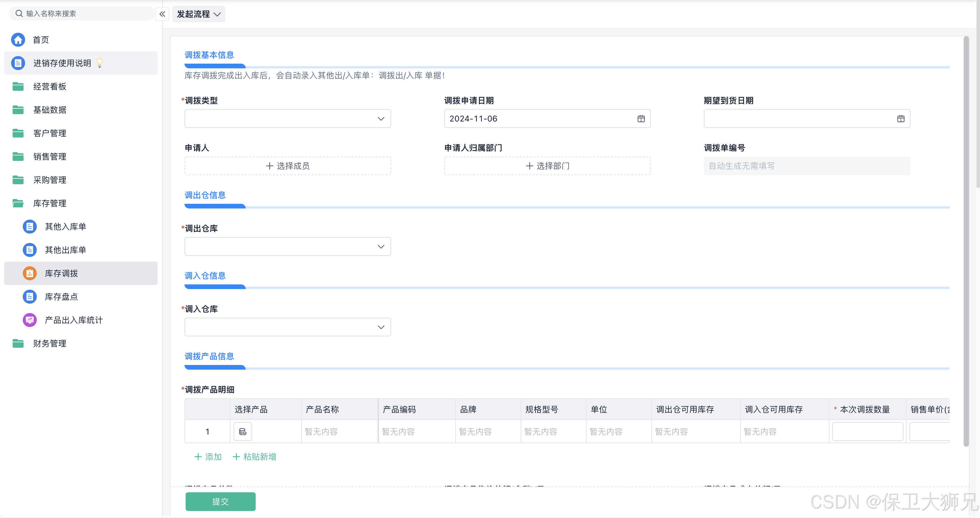The width and height of the screenshot is (980, 518).
Task: Expand the 财务管理 folder
Action: 49,343
